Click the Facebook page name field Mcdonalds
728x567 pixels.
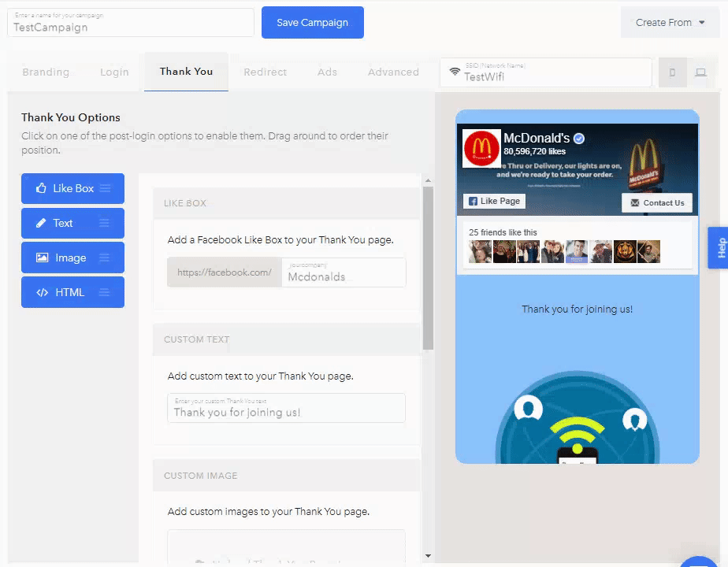tap(344, 272)
